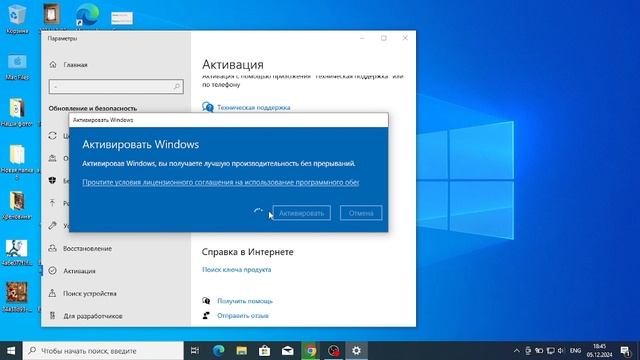Click the Отправить отзыв link
Viewport: 640px width, 360px height.
tap(242, 316)
